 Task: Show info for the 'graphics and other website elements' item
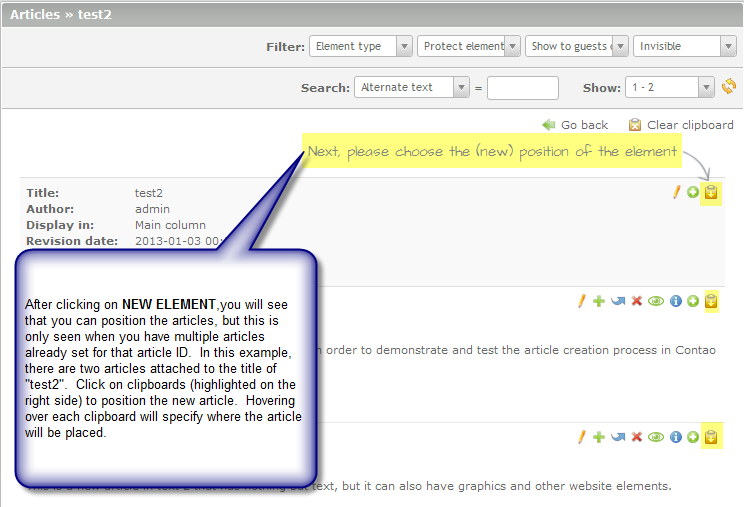(676, 437)
